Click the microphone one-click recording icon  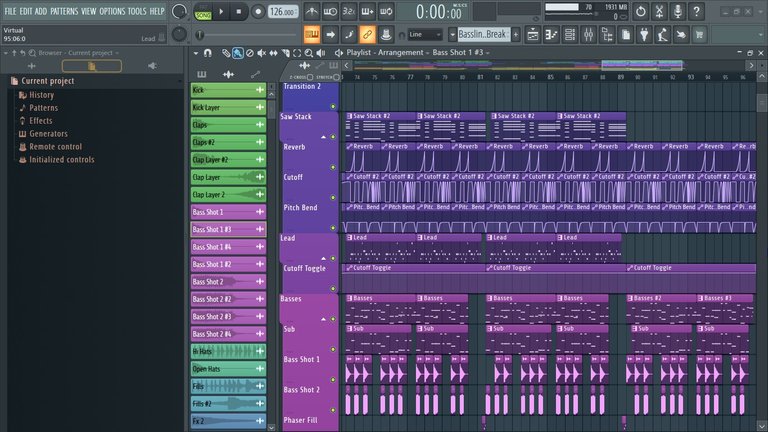click(x=678, y=11)
